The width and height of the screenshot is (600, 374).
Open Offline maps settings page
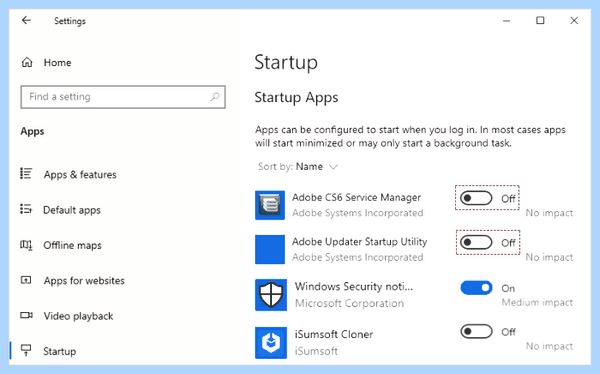pyautogui.click(x=72, y=245)
